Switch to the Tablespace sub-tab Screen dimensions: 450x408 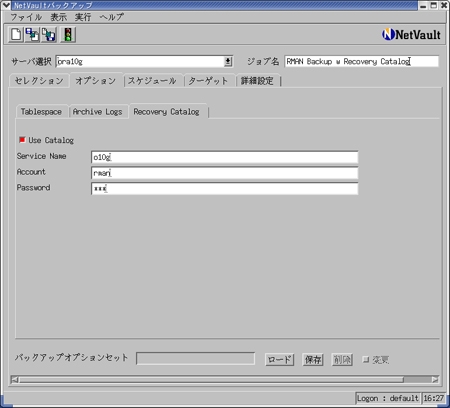[x=41, y=112]
